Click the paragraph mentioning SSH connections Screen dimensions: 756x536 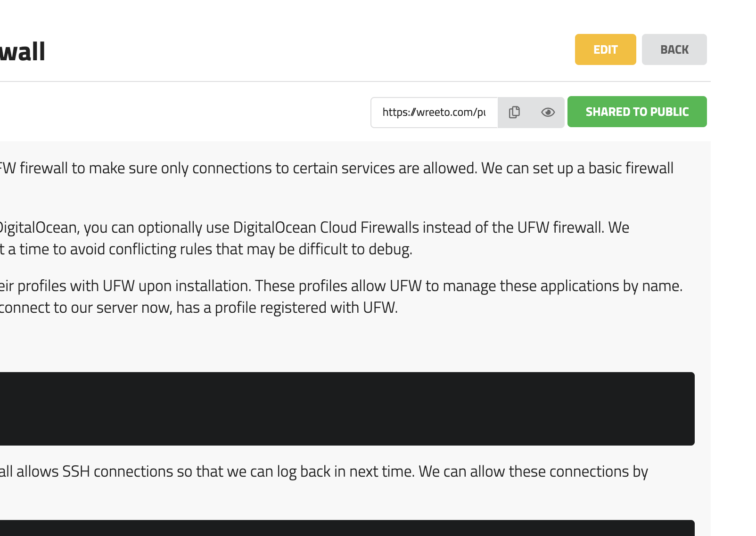324,471
